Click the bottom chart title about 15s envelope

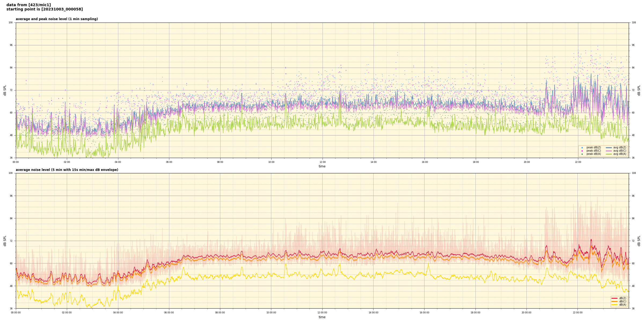67,170
